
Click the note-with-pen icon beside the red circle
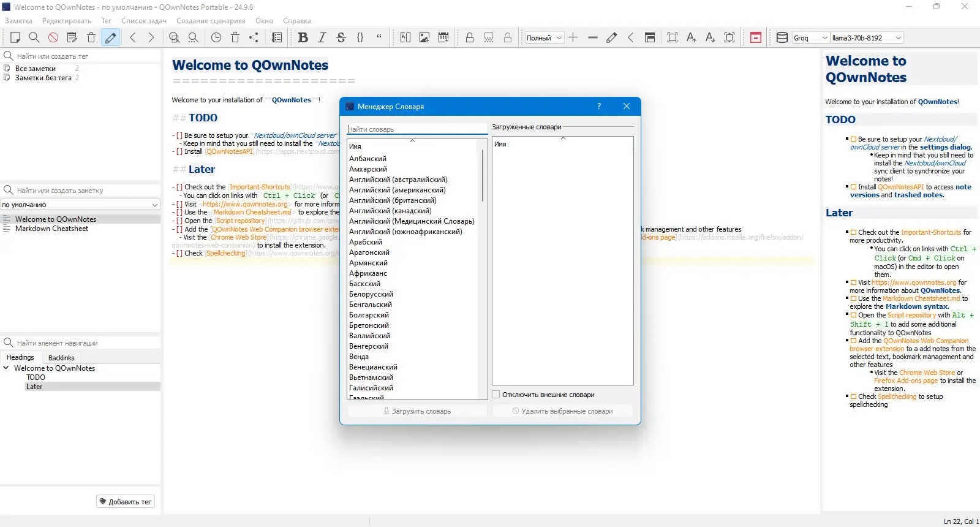pyautogui.click(x=72, y=37)
